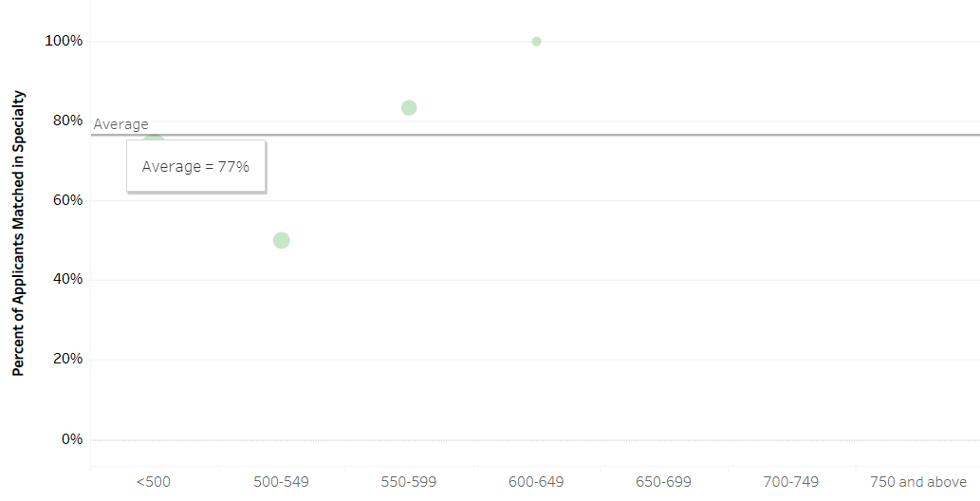Select the 500-549 axis label
Viewport: 980px width, 501px height.
[281, 482]
